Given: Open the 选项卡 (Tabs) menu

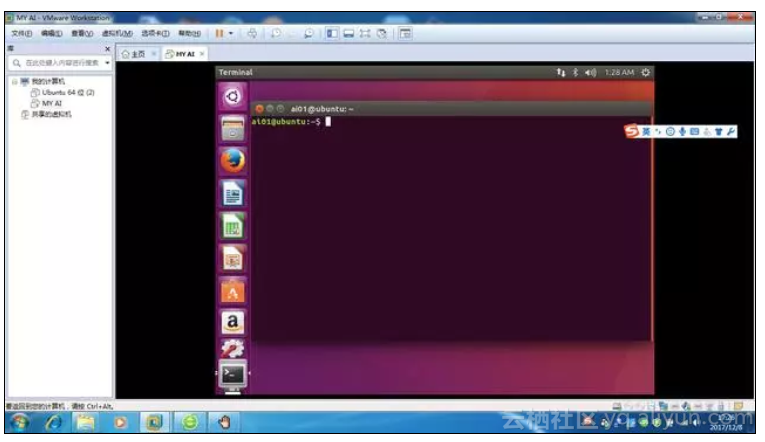Looking at the screenshot, I should click(x=155, y=33).
